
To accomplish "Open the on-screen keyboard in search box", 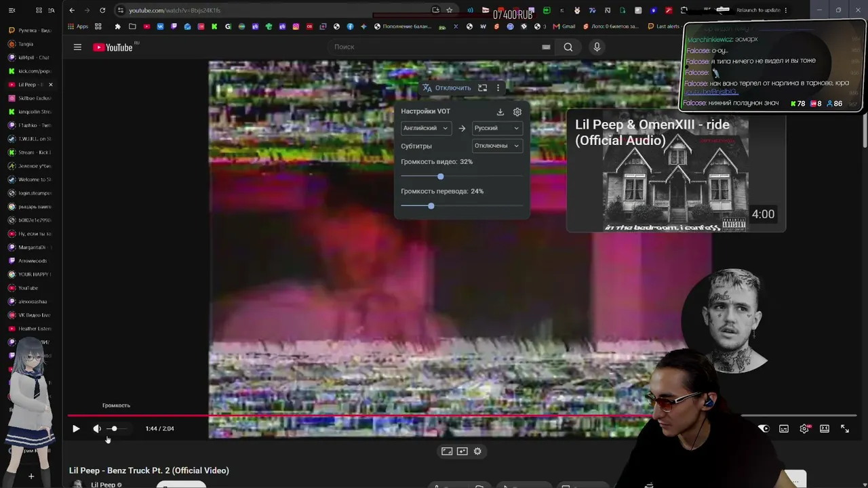I will [546, 47].
